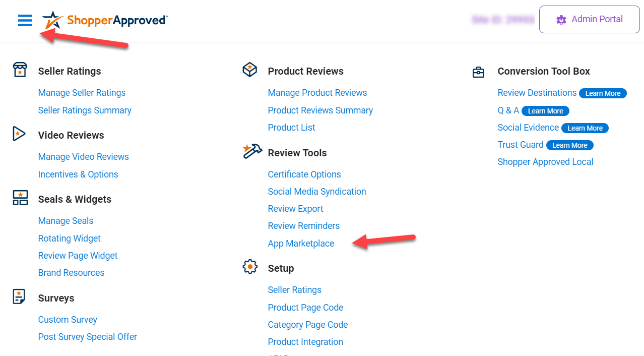This screenshot has width=644, height=356.
Task: Click Learn More beside Review Destinations
Action: (603, 93)
